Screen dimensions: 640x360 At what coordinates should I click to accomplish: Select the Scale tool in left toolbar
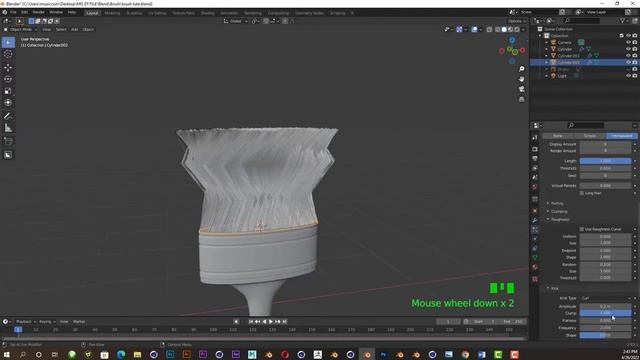[8, 91]
